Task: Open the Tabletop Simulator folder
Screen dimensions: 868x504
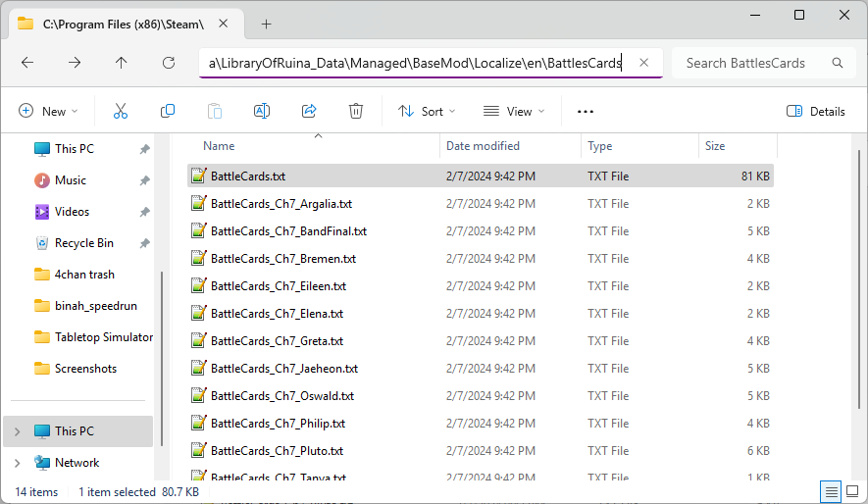Action: (104, 337)
